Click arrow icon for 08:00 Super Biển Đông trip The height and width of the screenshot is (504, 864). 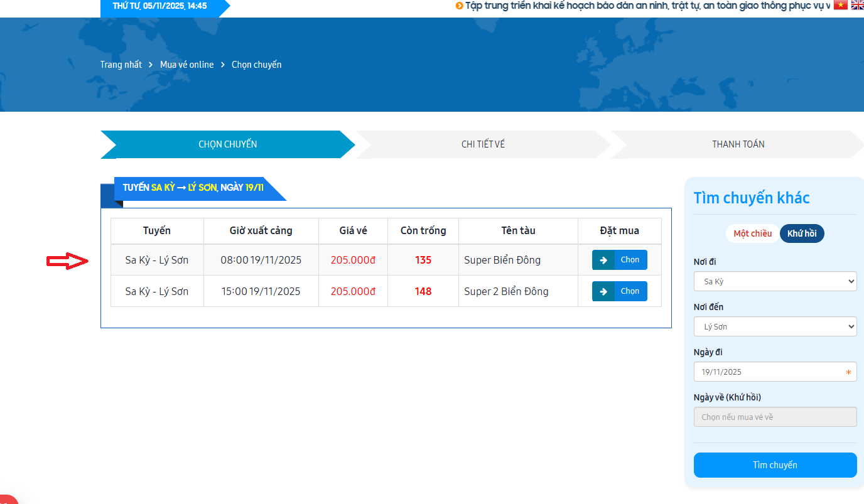[x=603, y=260]
